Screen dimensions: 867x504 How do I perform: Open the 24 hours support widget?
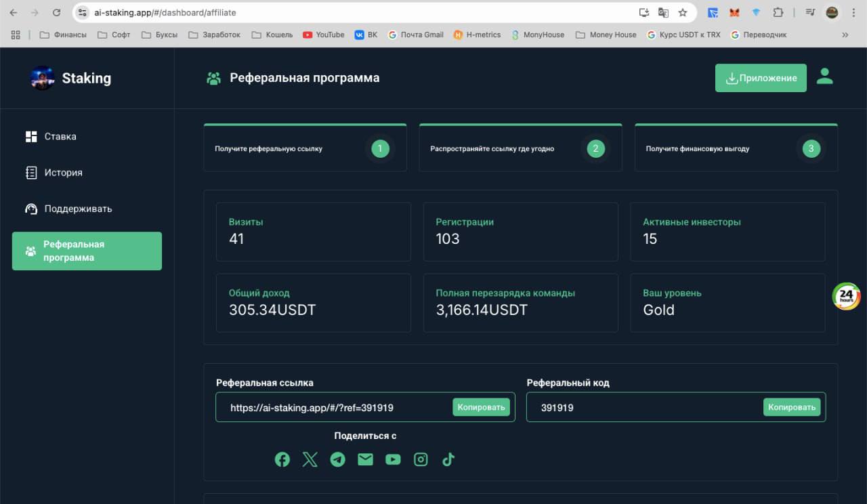(846, 296)
